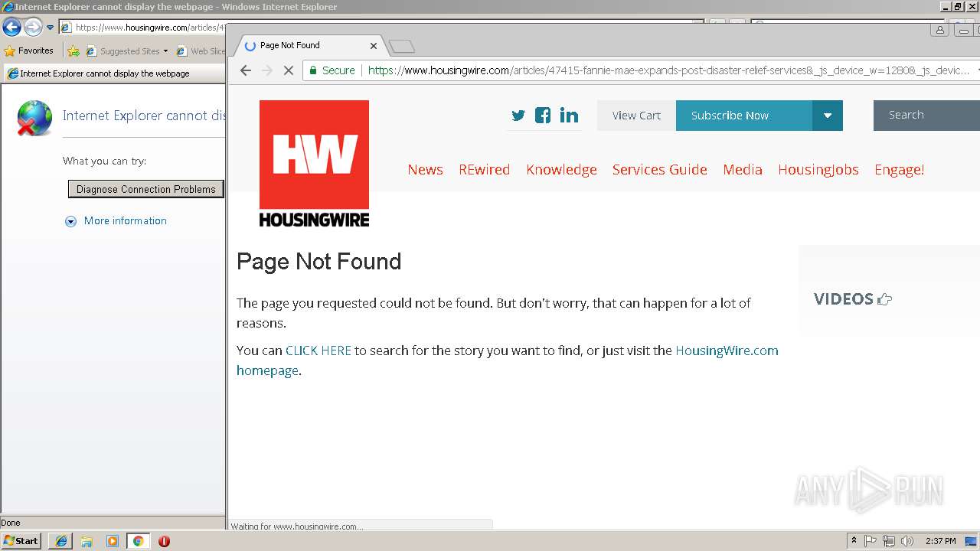The height and width of the screenshot is (551, 980).
Task: Open the HousingJobs menu
Action: (818, 170)
